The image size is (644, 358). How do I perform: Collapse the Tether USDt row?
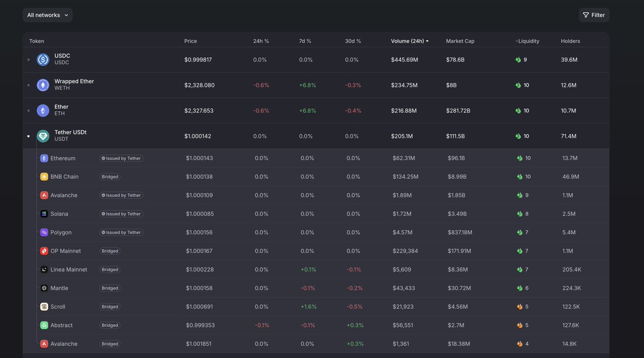tap(29, 136)
